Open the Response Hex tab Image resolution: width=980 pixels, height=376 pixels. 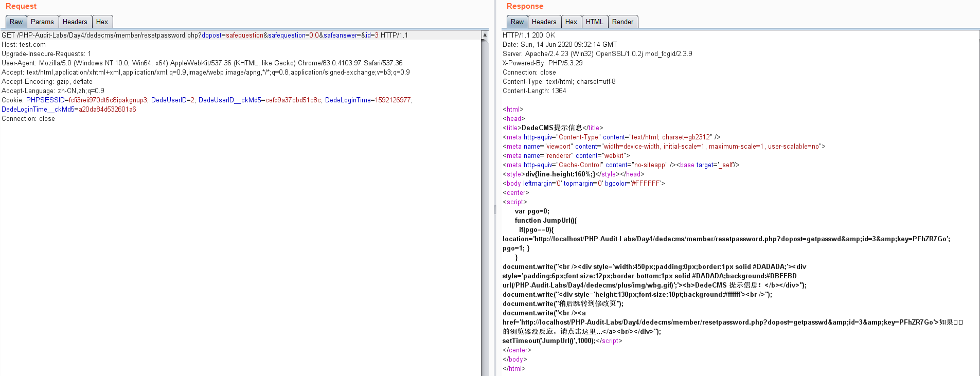(x=572, y=22)
